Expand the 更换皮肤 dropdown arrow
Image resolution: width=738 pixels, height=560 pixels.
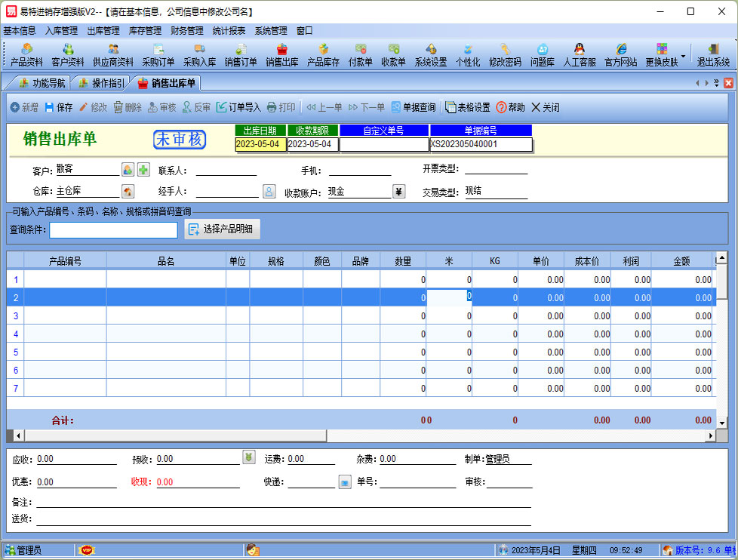coord(684,56)
